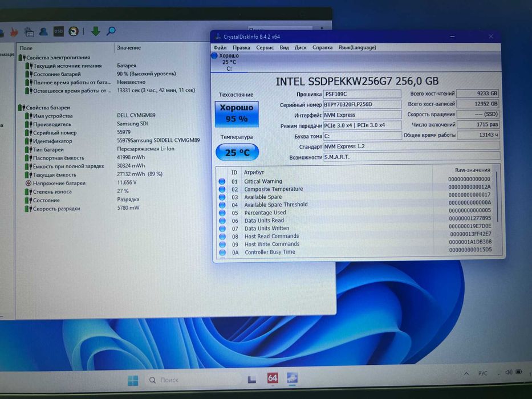The width and height of the screenshot is (532, 399).
Task: Click the scrollbar of the SMART attribute list
Action: [497, 196]
